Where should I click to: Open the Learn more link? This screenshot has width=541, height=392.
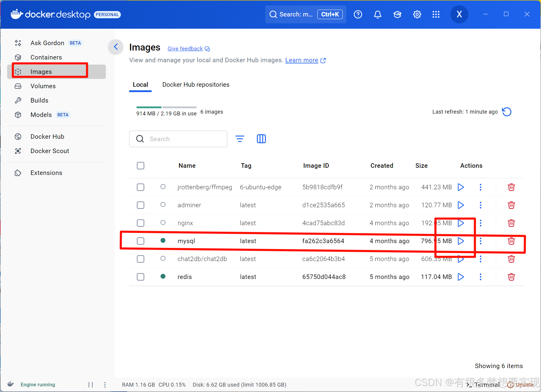click(305, 60)
